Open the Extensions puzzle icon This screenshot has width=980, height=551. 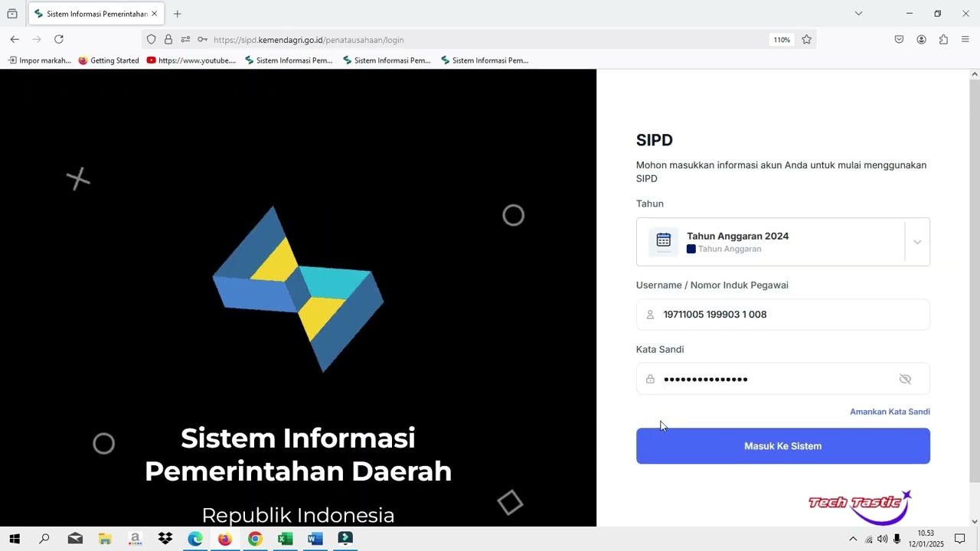pyautogui.click(x=943, y=40)
